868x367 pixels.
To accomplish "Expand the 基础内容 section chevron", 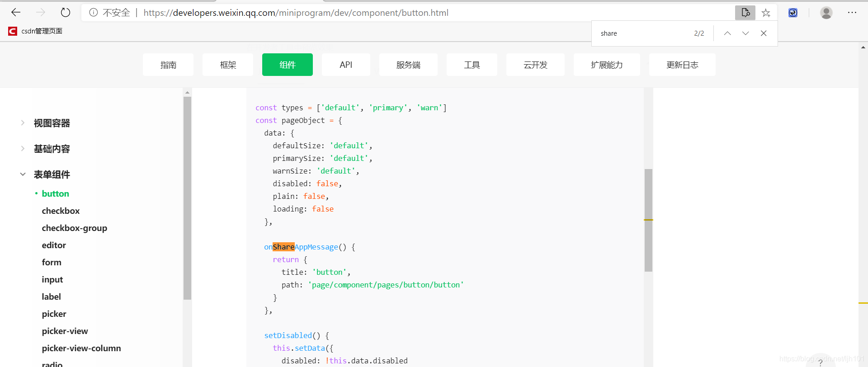I will (x=23, y=149).
